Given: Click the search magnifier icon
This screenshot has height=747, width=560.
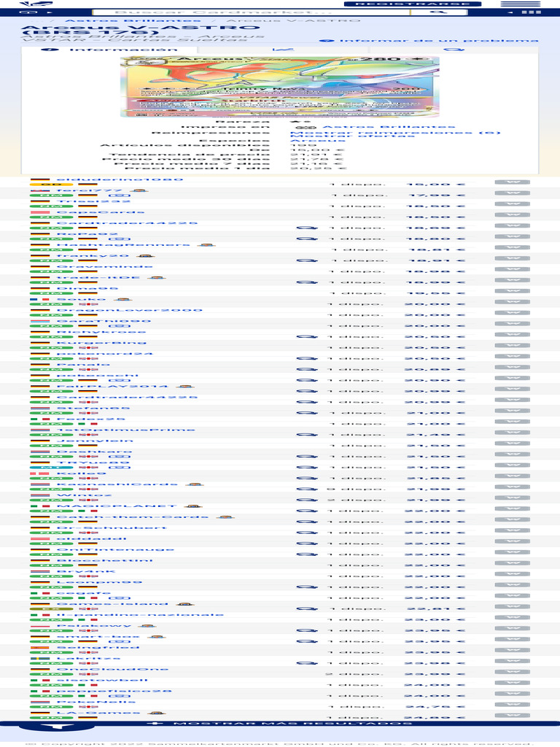Looking at the screenshot, I should (x=438, y=12).
